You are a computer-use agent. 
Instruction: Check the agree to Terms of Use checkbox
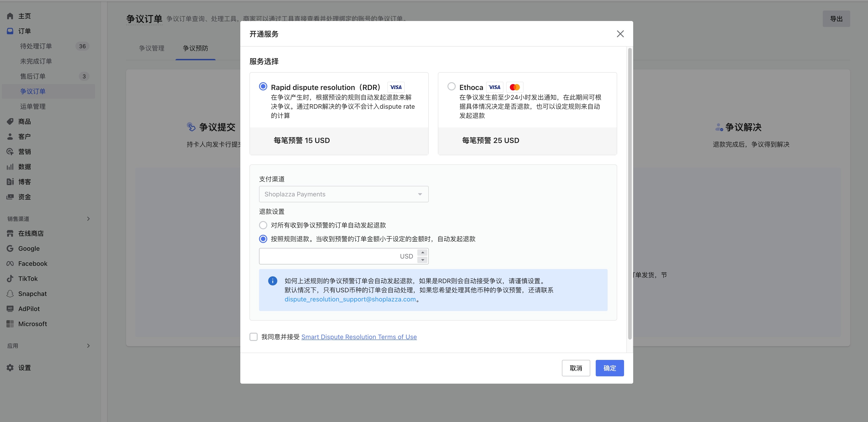click(x=253, y=337)
